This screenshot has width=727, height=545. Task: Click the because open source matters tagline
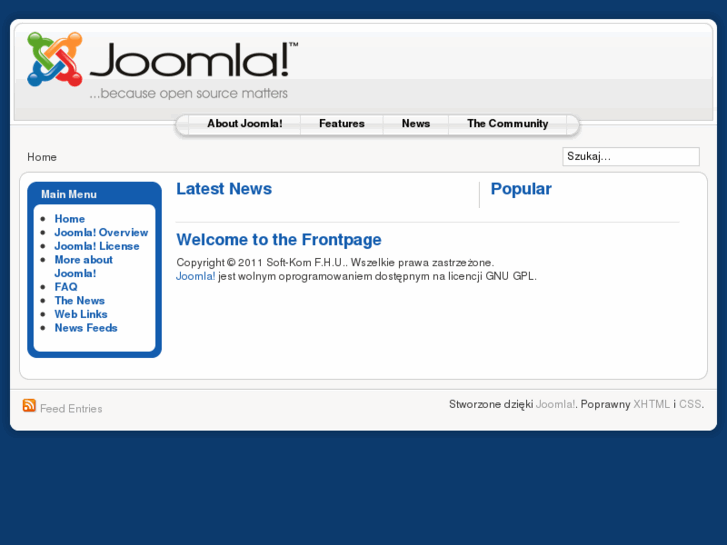[x=189, y=93]
